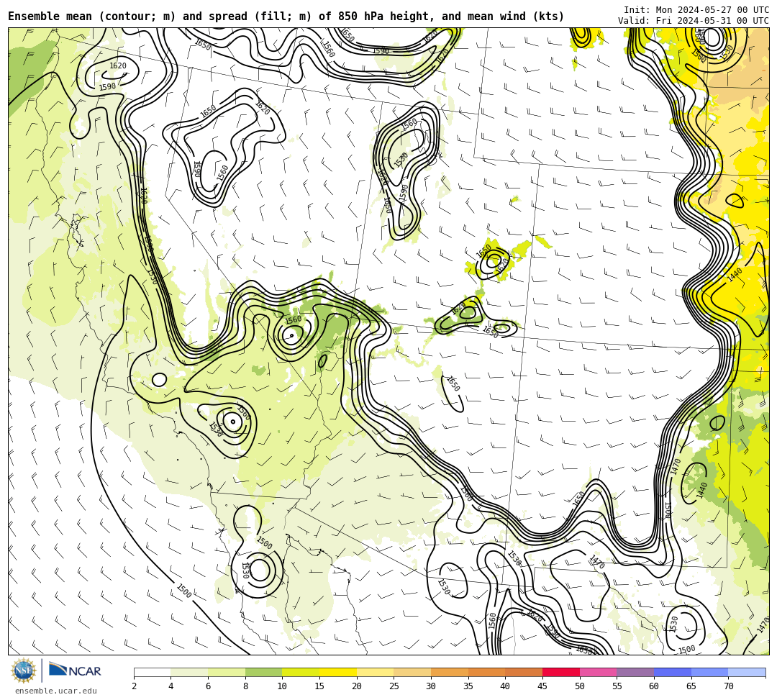
Task: Pick the green 8–10 m colorbar swatch
Action: (x=263, y=672)
